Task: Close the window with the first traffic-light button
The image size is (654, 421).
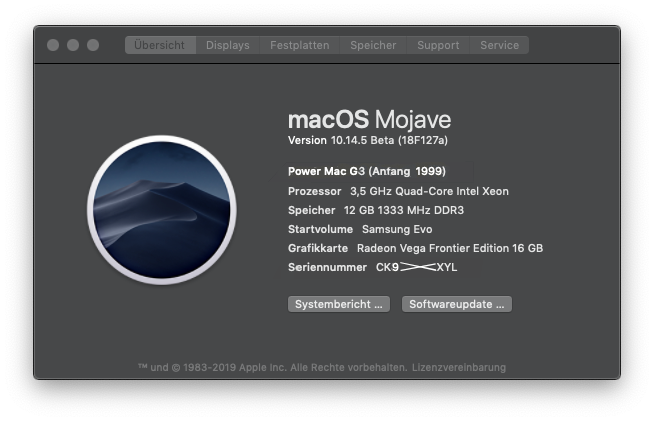Action: click(53, 45)
